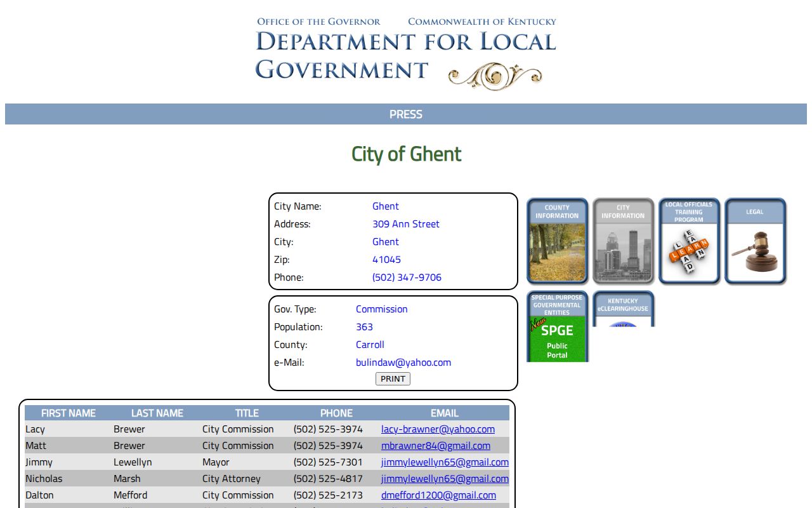Image resolution: width=812 pixels, height=508 pixels.
Task: Click the PRINT button
Action: 393,379
